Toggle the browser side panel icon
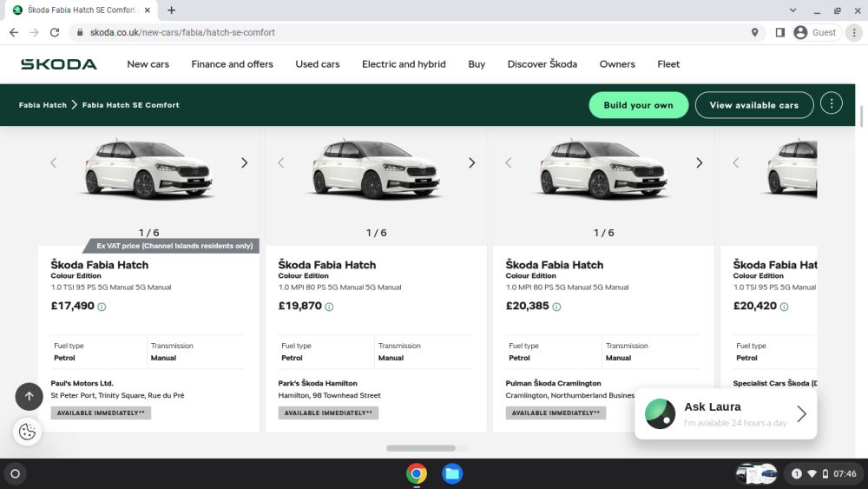Viewport: 868px width, 489px height. click(780, 33)
